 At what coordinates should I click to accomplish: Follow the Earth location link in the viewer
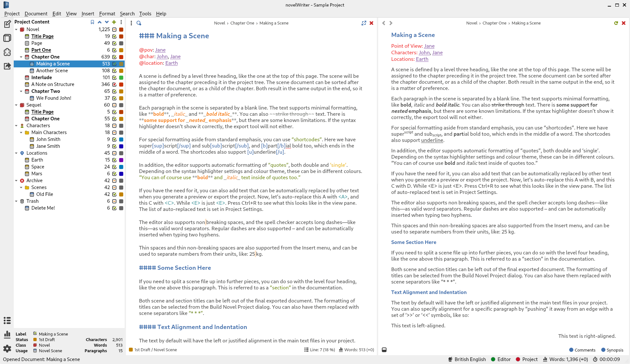[422, 59]
